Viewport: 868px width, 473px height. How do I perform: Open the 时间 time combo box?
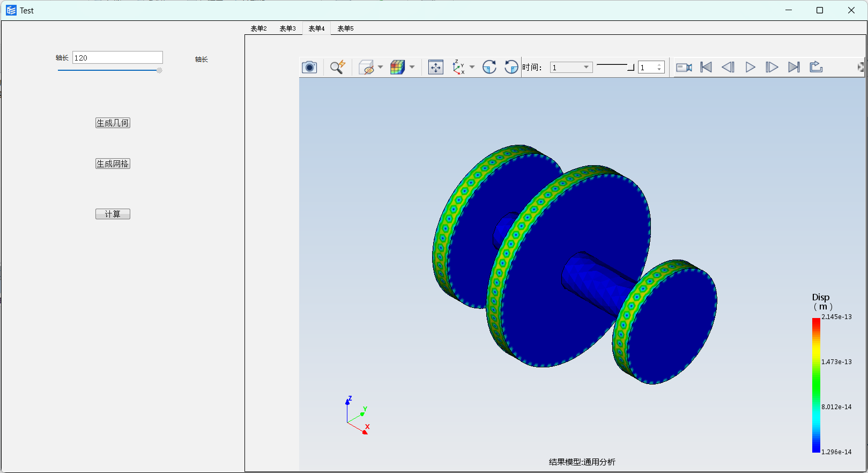571,67
